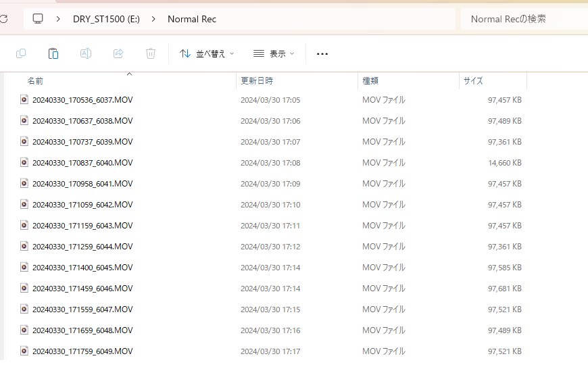The height and width of the screenshot is (371, 588).
Task: Click MOV ファイル type of the 6047.MOV row
Action: click(x=384, y=310)
